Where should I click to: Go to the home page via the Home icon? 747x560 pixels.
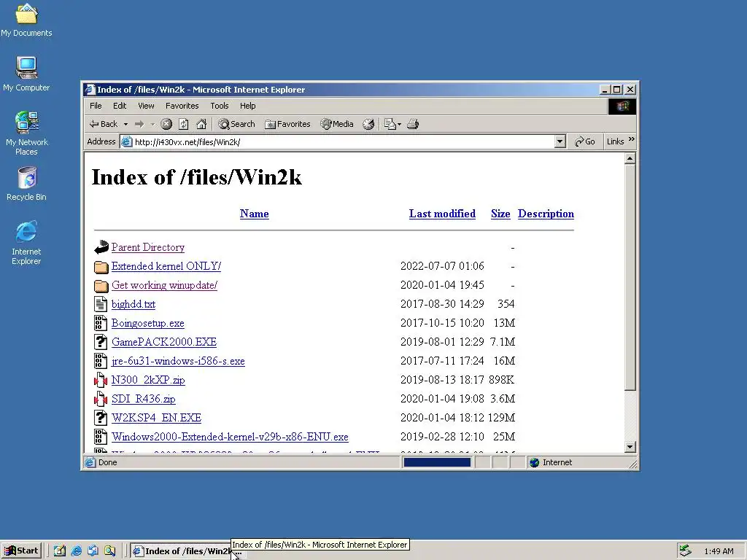pyautogui.click(x=201, y=124)
